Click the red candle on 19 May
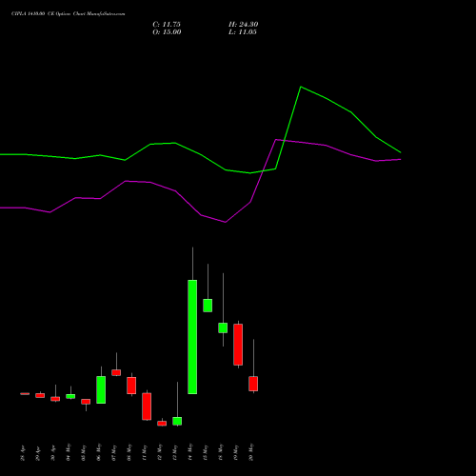 point(238,345)
